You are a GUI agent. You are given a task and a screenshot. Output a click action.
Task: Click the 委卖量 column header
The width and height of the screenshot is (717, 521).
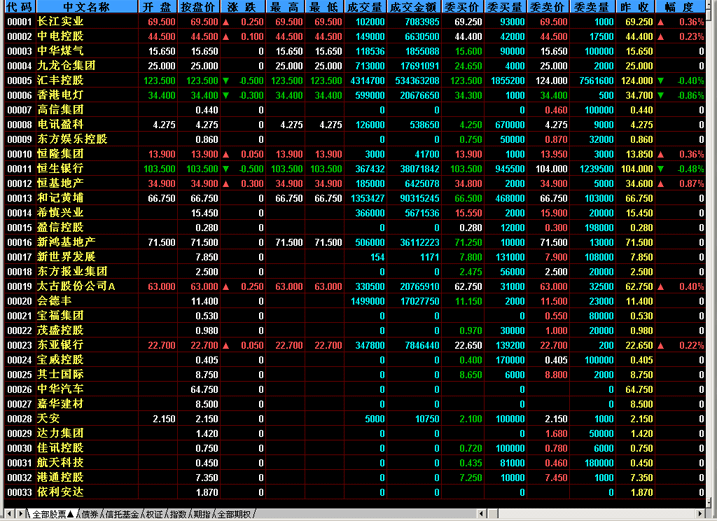pos(593,7)
